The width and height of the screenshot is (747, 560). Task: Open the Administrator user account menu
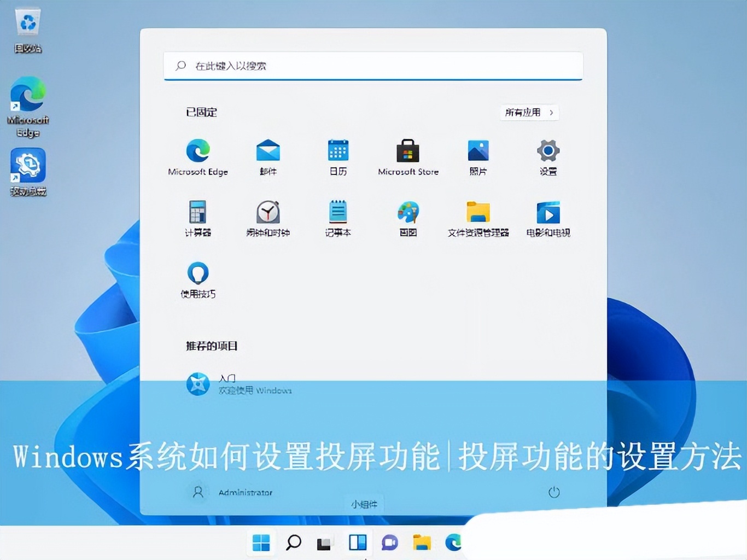pyautogui.click(x=230, y=492)
